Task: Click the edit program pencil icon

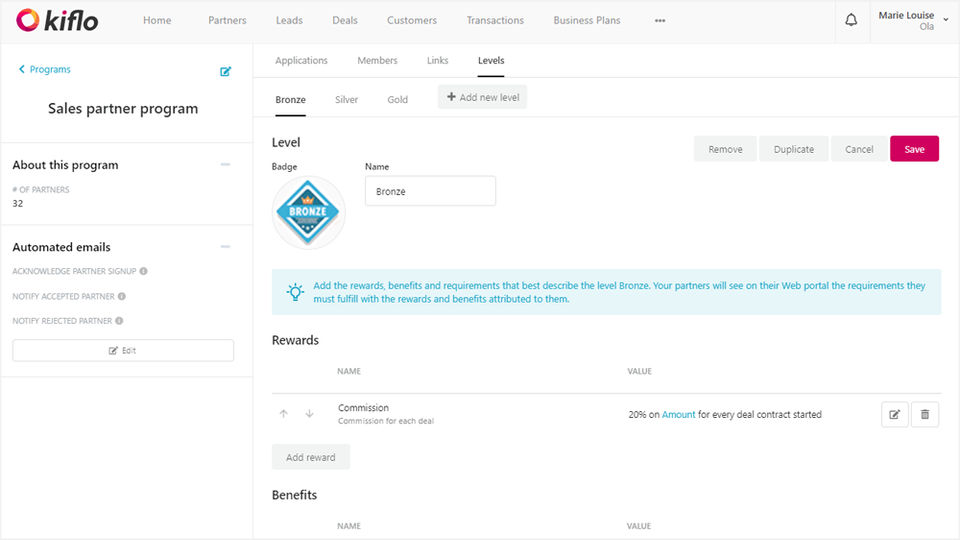Action: click(x=226, y=71)
